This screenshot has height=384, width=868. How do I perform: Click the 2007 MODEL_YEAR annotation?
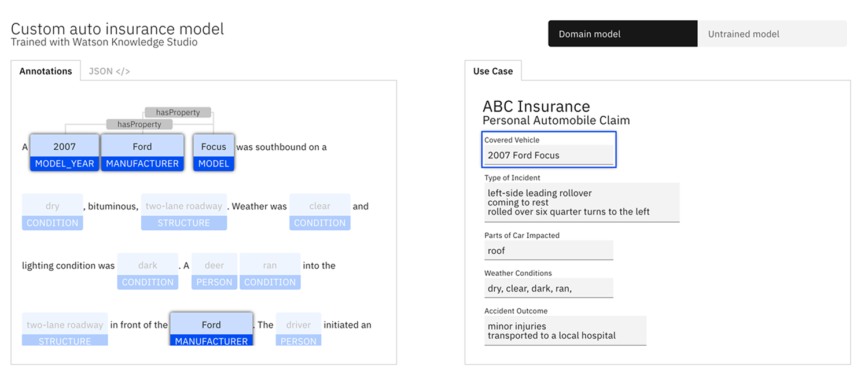(x=64, y=153)
